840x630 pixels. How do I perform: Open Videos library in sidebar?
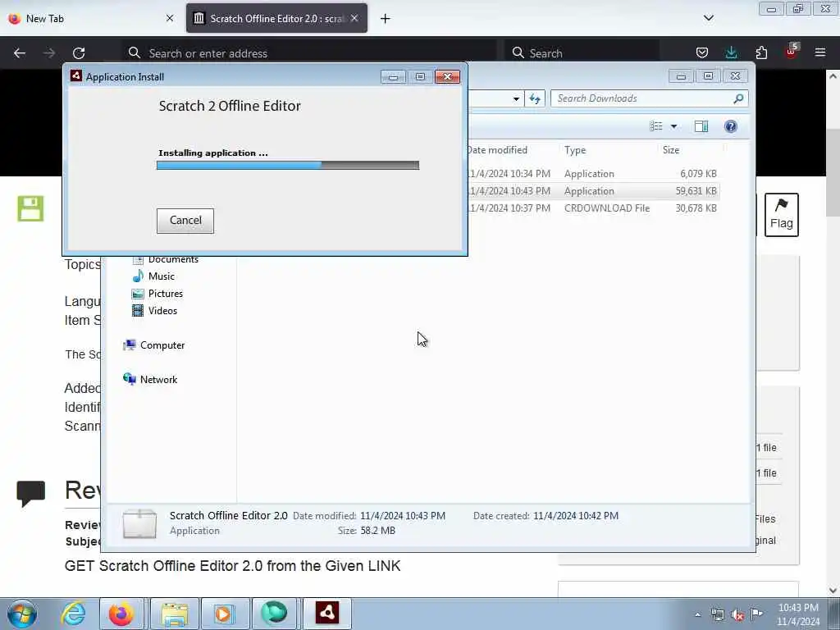[x=154, y=311]
